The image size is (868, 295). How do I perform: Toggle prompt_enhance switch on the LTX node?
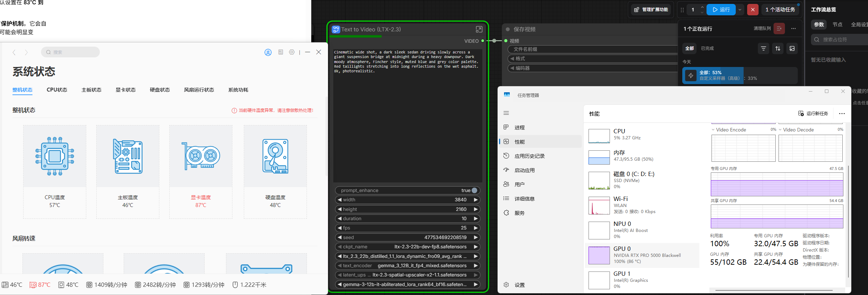pos(474,190)
